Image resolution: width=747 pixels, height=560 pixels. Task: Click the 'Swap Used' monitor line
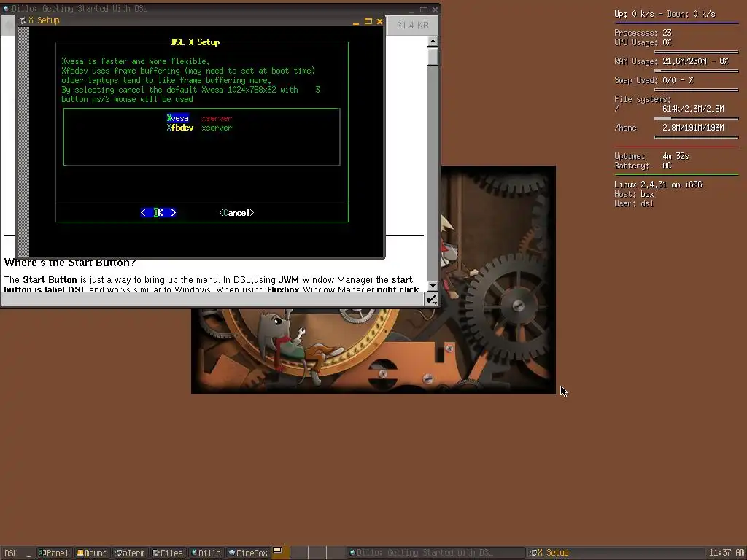pos(654,80)
